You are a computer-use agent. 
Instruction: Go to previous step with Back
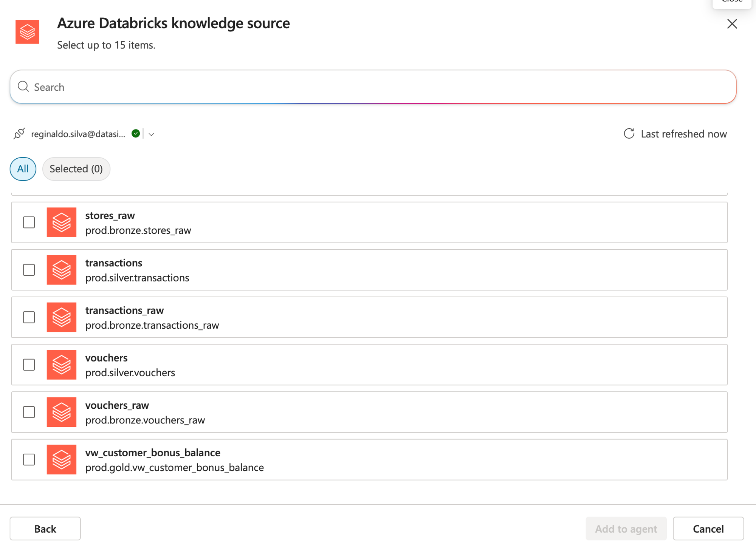[45, 528]
